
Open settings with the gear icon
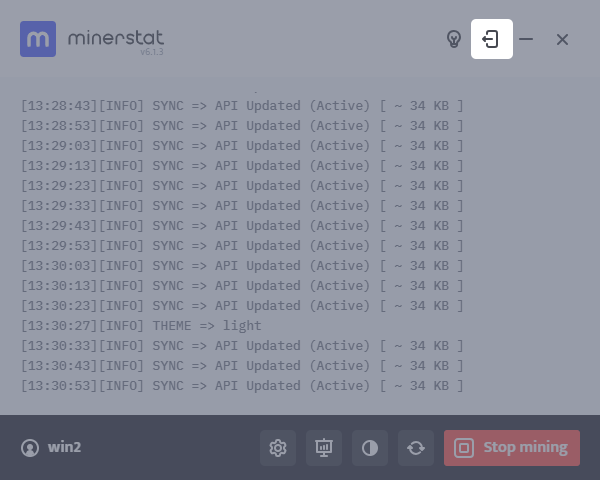[x=278, y=448]
